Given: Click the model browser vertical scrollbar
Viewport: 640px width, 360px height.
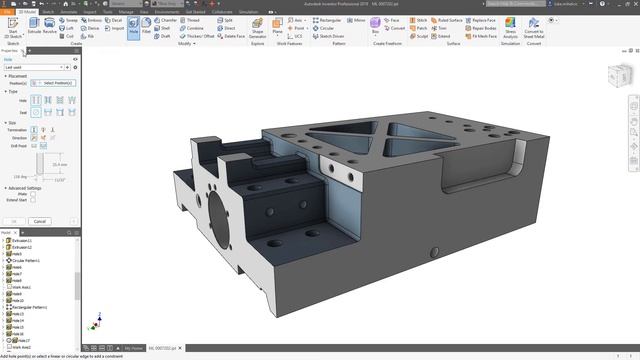Looking at the screenshot, I should [78, 286].
